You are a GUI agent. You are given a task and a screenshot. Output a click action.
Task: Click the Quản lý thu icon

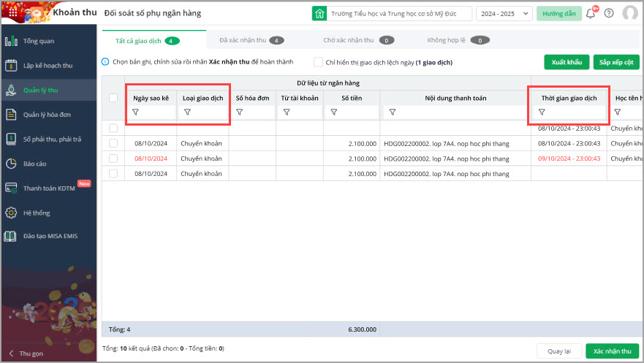pyautogui.click(x=11, y=91)
